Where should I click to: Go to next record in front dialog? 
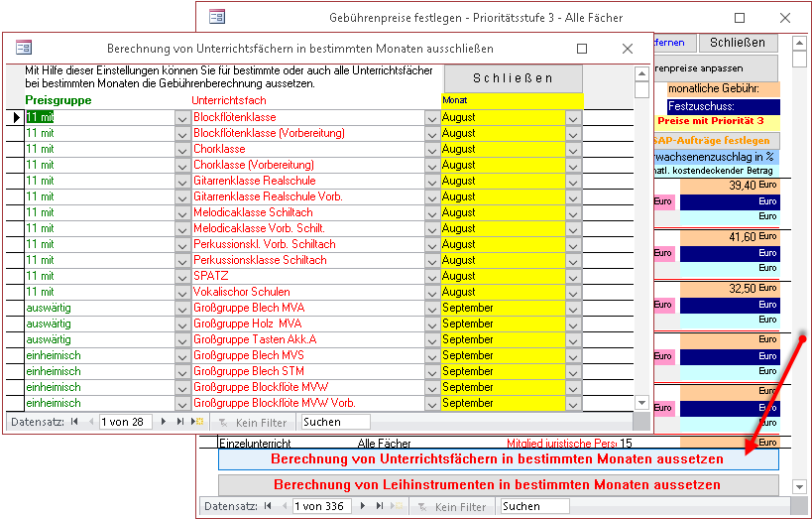(x=165, y=422)
